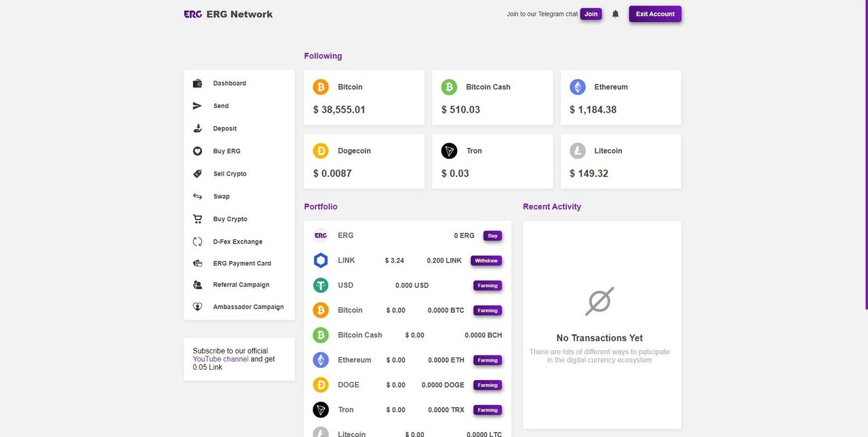Image resolution: width=868 pixels, height=437 pixels.
Task: Click the LINK hexagon icon in Portfolio
Action: [321, 261]
